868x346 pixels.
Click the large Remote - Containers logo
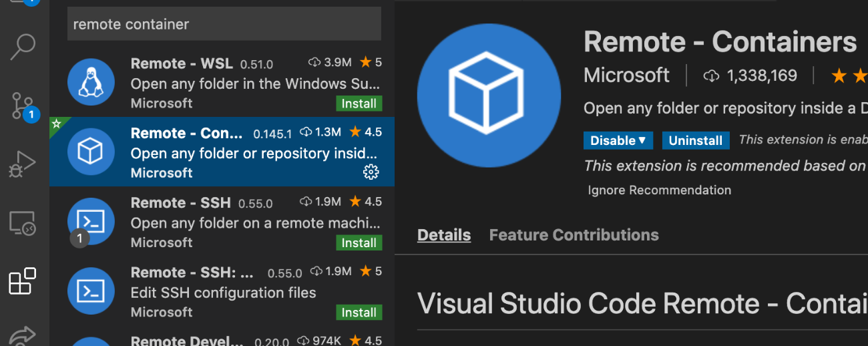[x=489, y=95]
